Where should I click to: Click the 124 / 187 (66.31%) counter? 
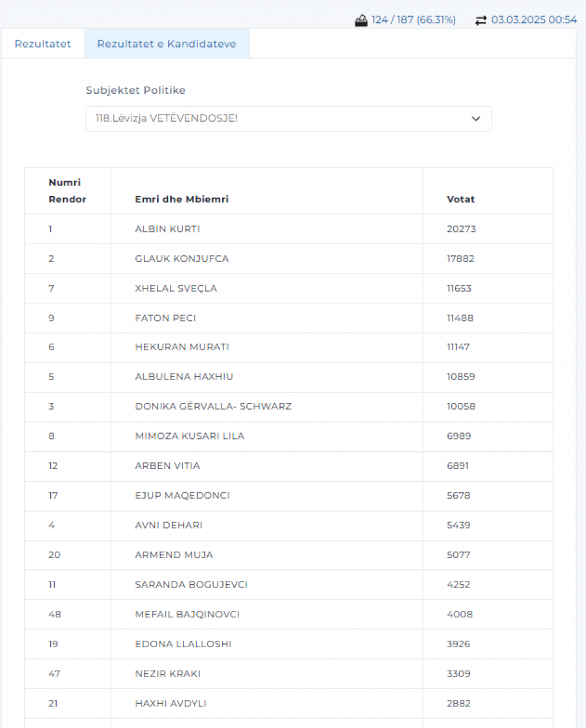[x=413, y=20]
